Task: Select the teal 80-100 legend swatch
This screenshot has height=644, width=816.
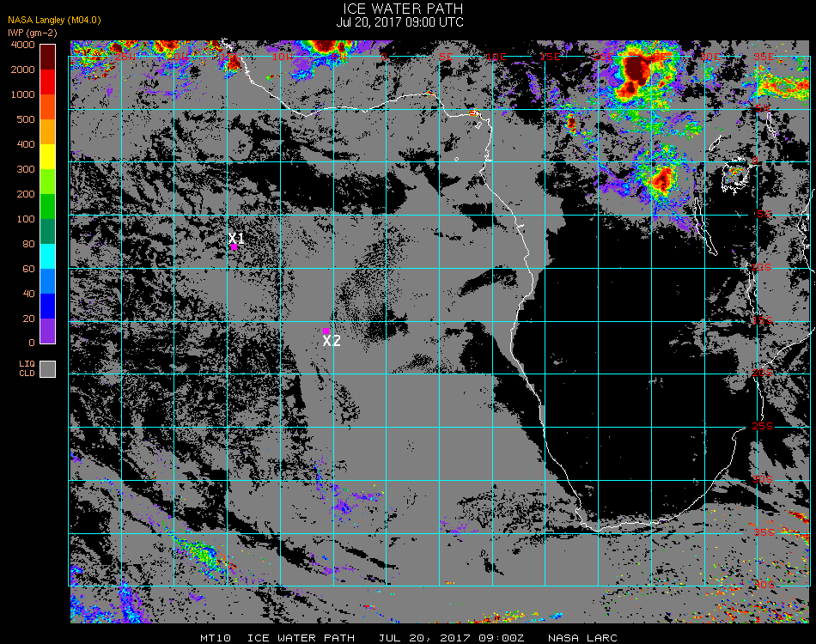Action: pyautogui.click(x=48, y=232)
